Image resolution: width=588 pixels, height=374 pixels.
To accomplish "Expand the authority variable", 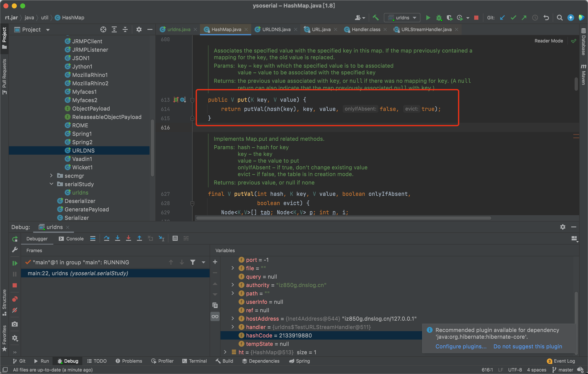I will [233, 285].
